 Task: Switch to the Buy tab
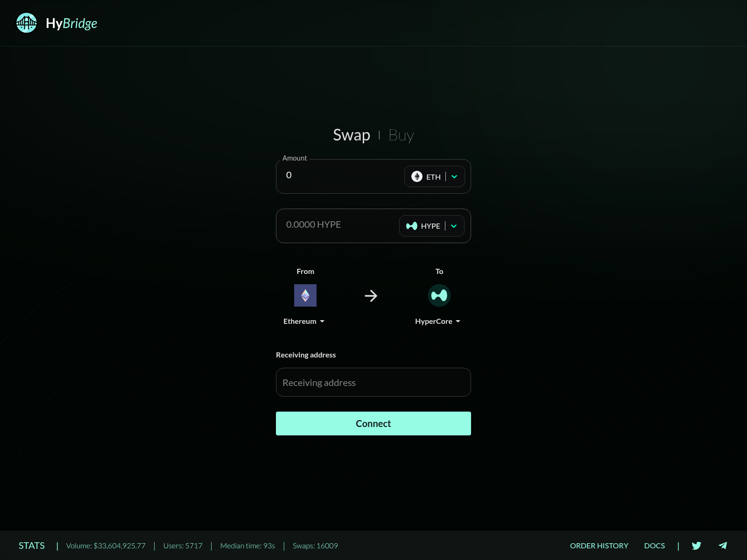click(401, 135)
